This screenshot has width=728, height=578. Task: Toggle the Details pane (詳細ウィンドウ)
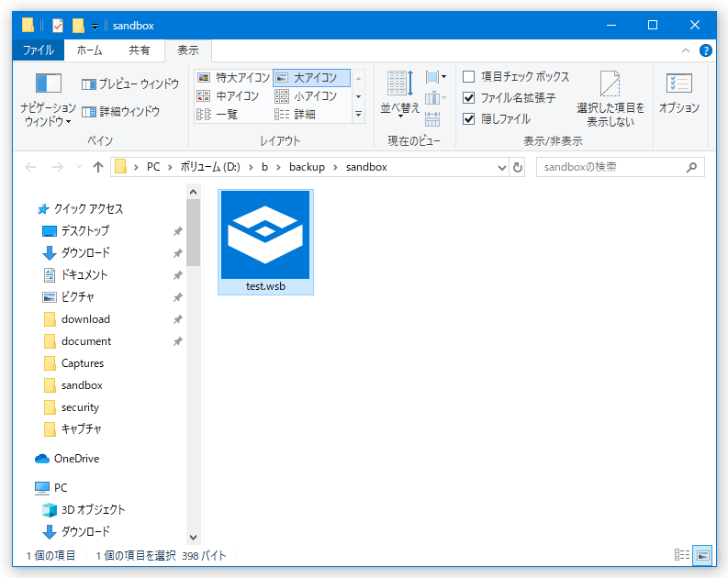(120, 112)
